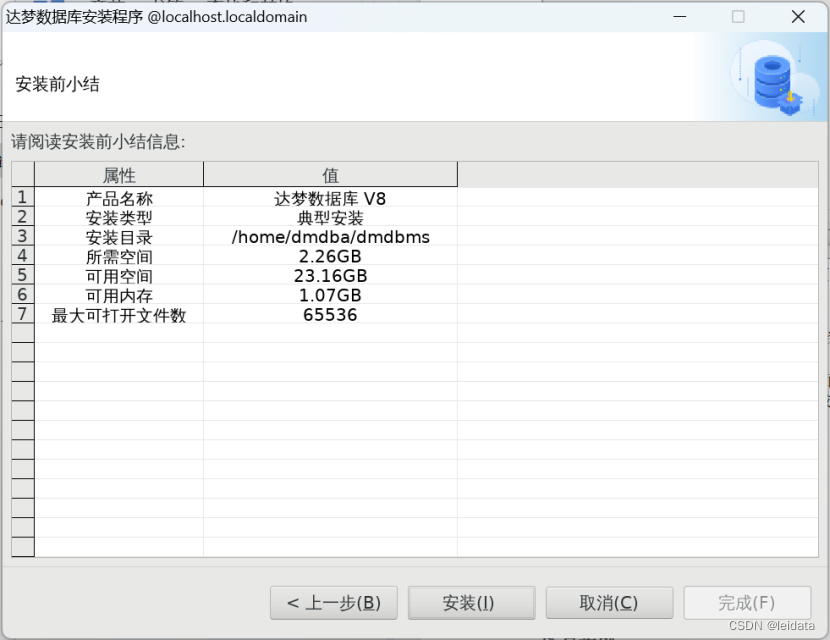This screenshot has height=640, width=830.
Task: Select row header number 5
Action: pyautogui.click(x=23, y=275)
